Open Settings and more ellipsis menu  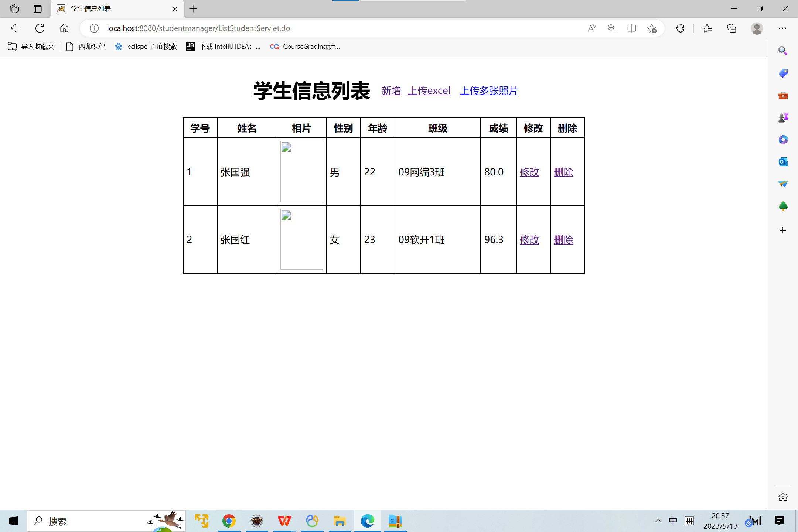(x=782, y=28)
